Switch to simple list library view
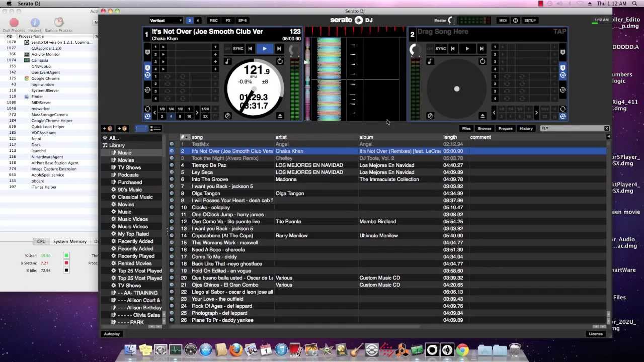 pos(141,129)
